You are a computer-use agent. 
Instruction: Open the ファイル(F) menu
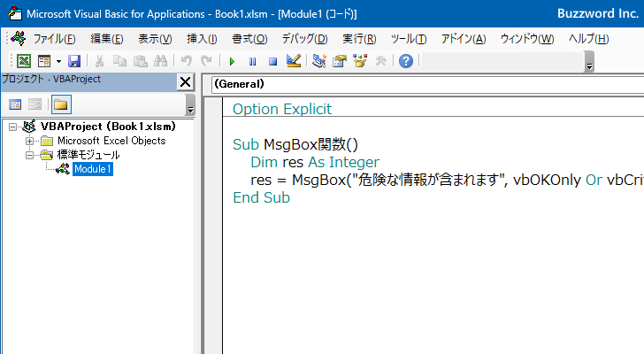54,39
